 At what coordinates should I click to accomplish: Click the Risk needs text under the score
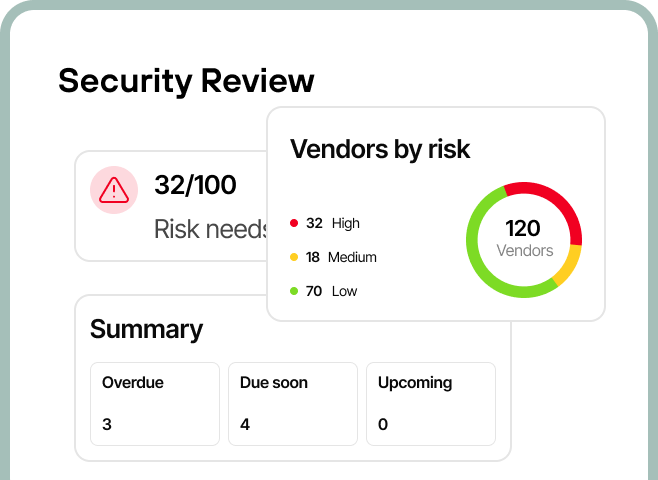point(211,230)
